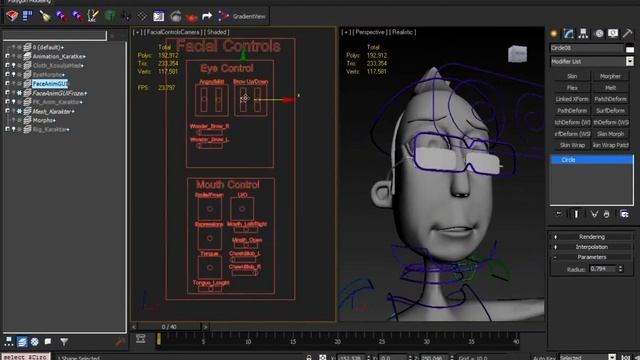
Task: Expand the Rig_Karakter layer tree node
Action: (7, 129)
